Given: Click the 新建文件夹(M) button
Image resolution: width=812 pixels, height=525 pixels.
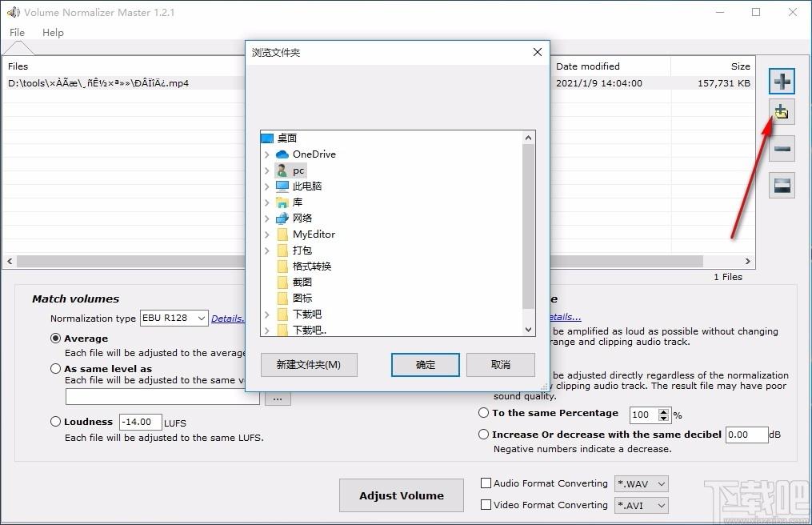Looking at the screenshot, I should [309, 365].
